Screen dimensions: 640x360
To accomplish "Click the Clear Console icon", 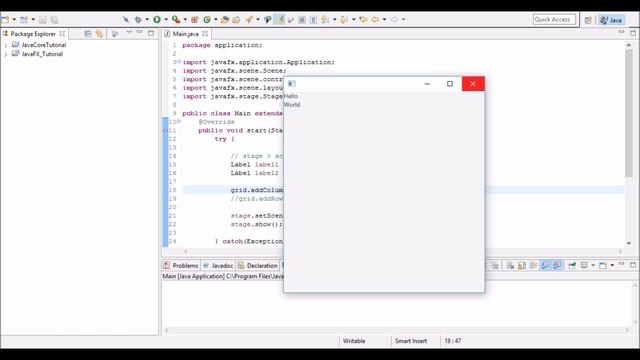I will tap(510, 265).
